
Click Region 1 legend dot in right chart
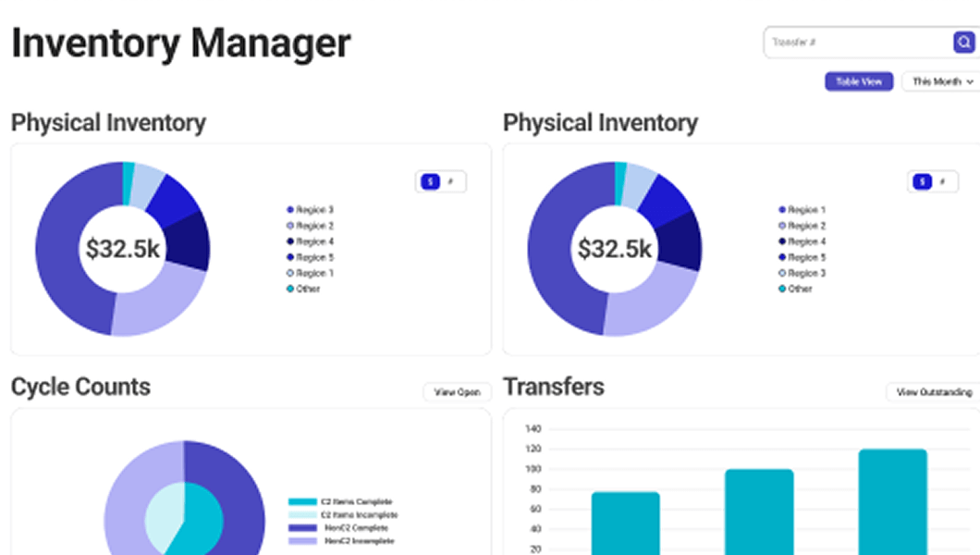click(x=782, y=210)
